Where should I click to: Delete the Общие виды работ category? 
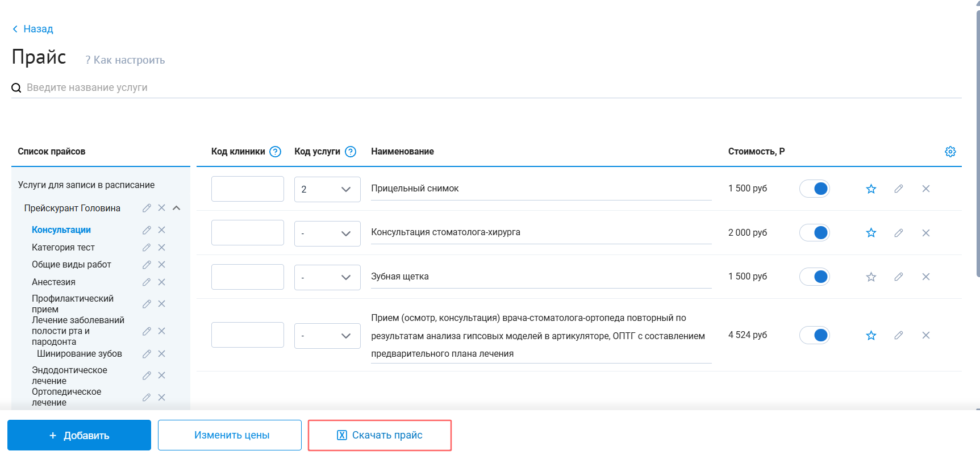pyautogui.click(x=161, y=265)
